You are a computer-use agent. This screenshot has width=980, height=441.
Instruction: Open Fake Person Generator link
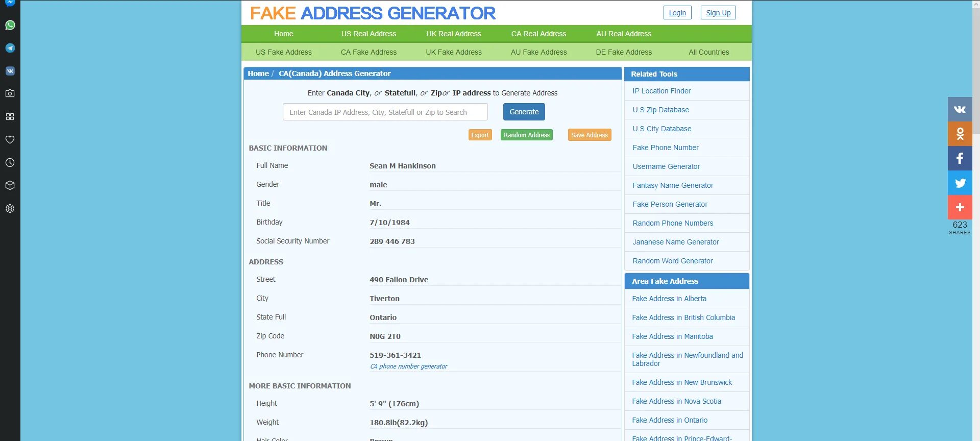670,204
